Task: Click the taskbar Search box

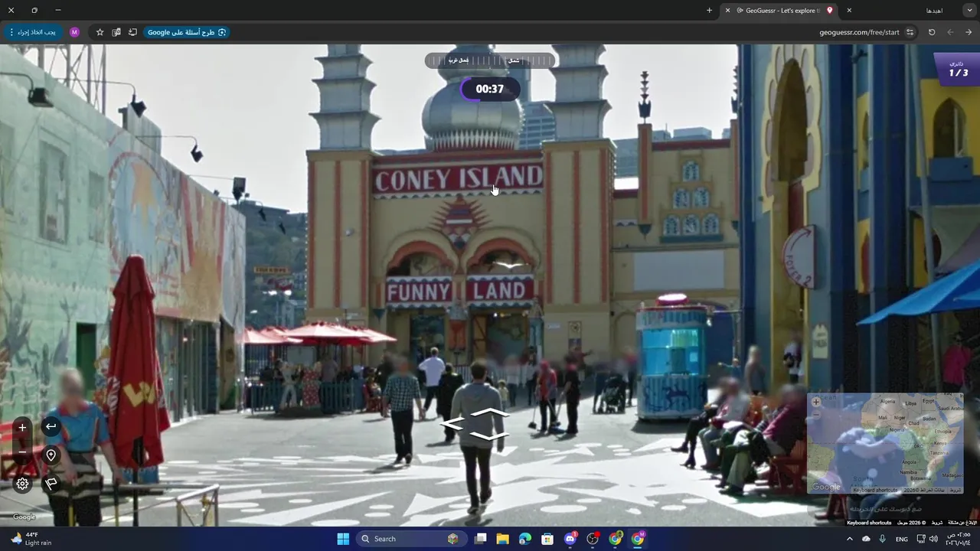Action: tap(411, 539)
